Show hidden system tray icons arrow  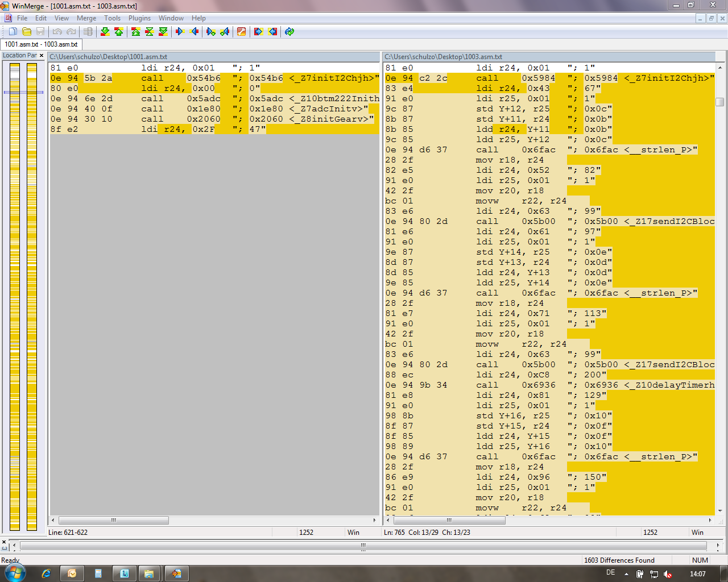point(627,574)
